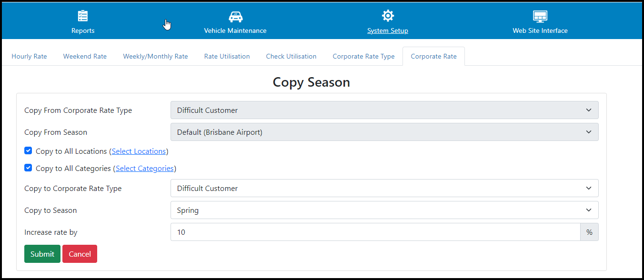Screen dimensions: 644x280
Task: Toggle Copy to All Categories checkbox
Action: click(28, 168)
